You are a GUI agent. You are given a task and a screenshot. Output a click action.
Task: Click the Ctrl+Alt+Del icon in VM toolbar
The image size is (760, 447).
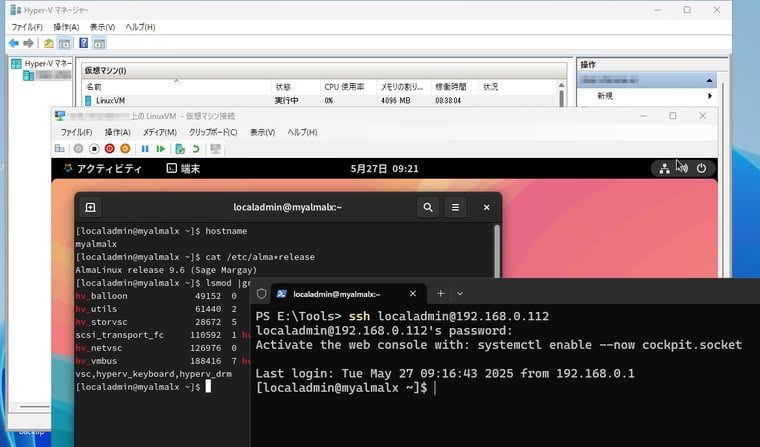tap(60, 148)
